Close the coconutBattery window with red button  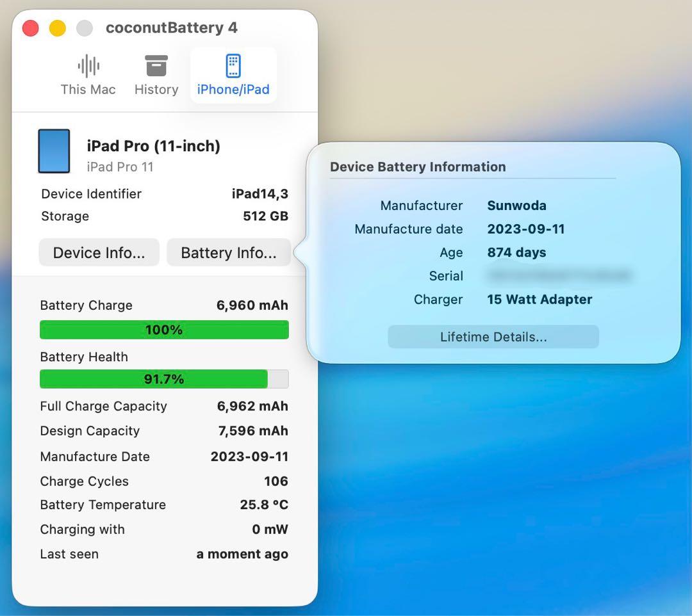click(x=31, y=28)
